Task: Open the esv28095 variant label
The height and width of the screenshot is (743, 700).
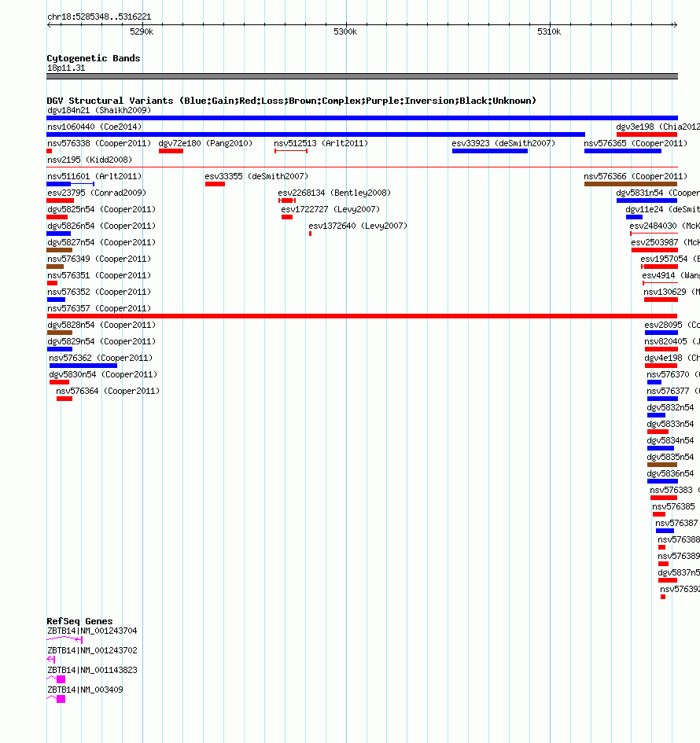Action: tap(672, 326)
